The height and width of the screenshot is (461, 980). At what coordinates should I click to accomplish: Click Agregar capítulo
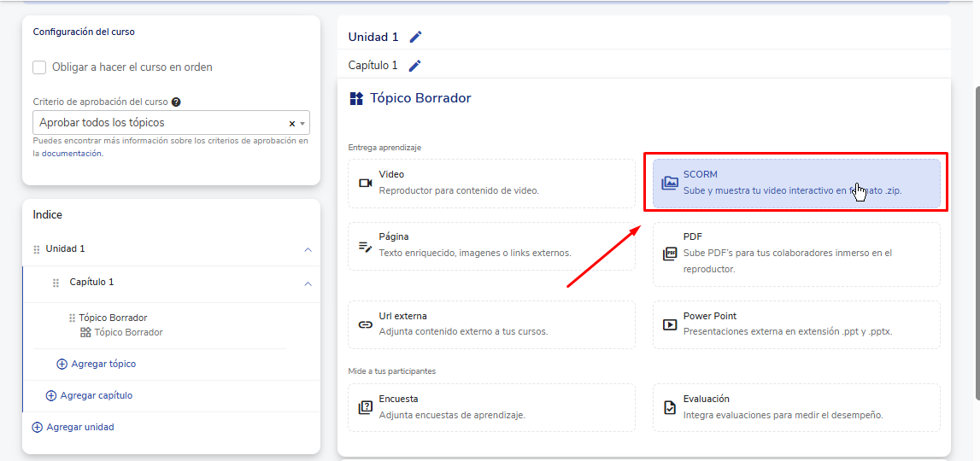pos(96,395)
